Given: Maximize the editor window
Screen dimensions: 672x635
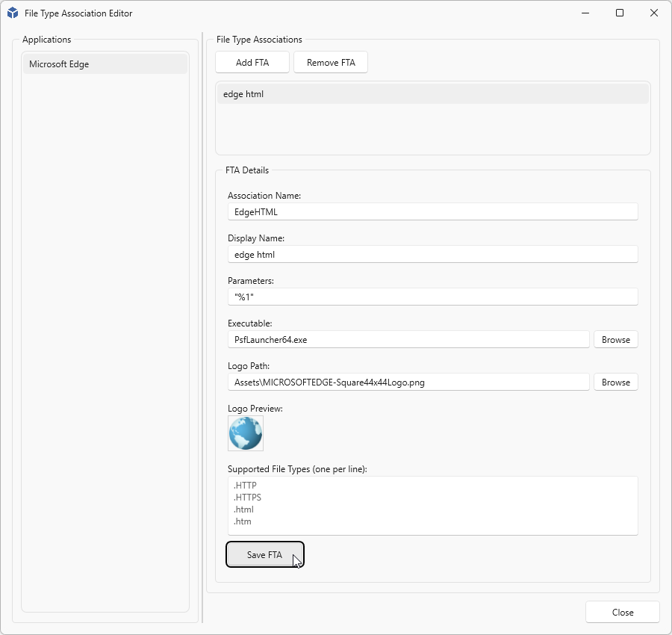Looking at the screenshot, I should click(620, 13).
